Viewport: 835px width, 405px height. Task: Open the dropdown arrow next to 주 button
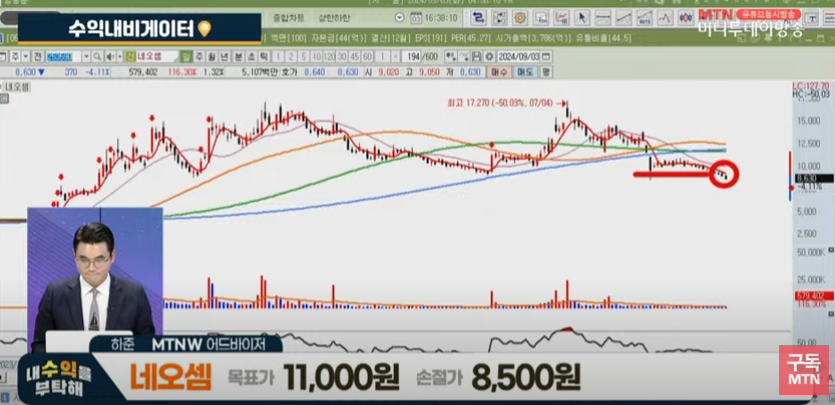tap(26, 56)
